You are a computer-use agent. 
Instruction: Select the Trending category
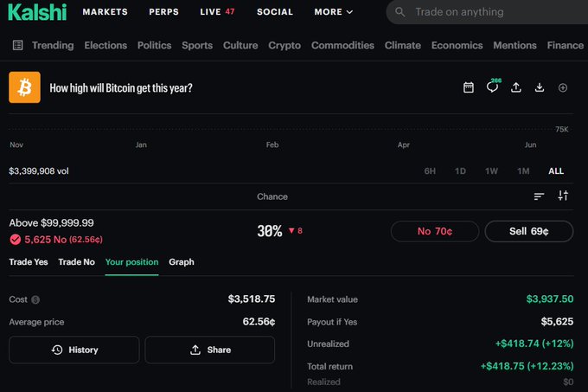(x=53, y=45)
